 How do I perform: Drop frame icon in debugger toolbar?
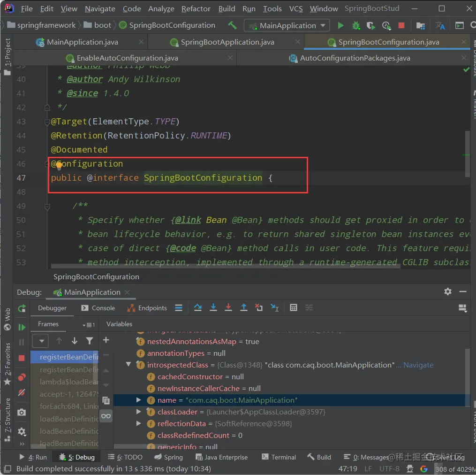point(259,307)
